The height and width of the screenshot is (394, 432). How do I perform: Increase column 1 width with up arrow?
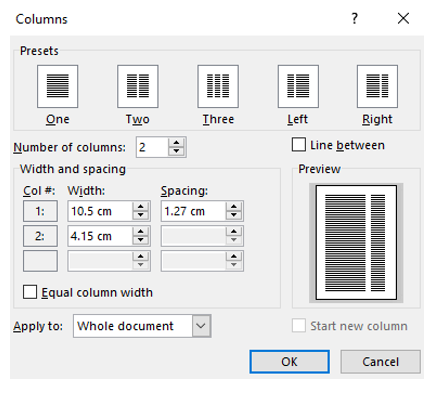coord(141,207)
